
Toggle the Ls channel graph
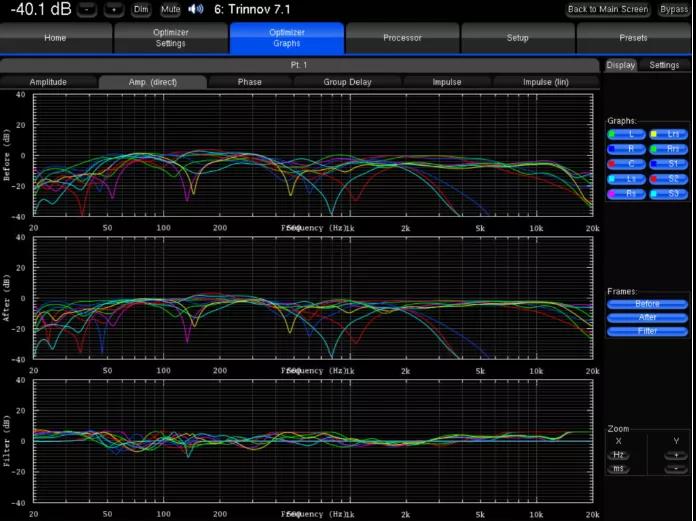[626, 179]
